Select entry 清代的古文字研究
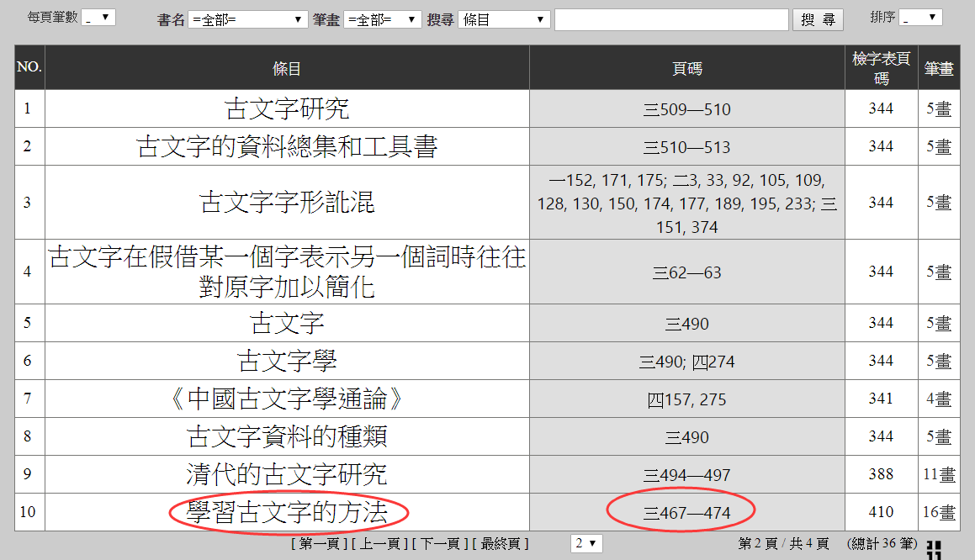Screen dimensions: 975x560 (x=287, y=475)
